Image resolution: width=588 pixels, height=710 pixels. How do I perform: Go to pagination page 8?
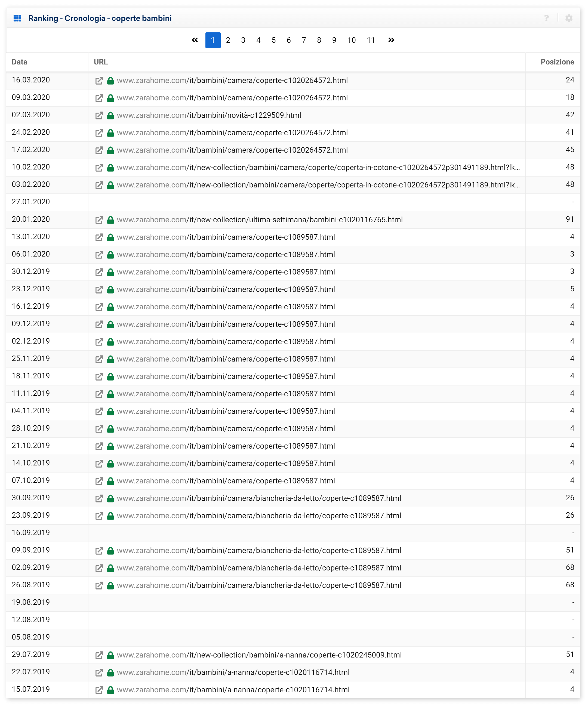(319, 40)
